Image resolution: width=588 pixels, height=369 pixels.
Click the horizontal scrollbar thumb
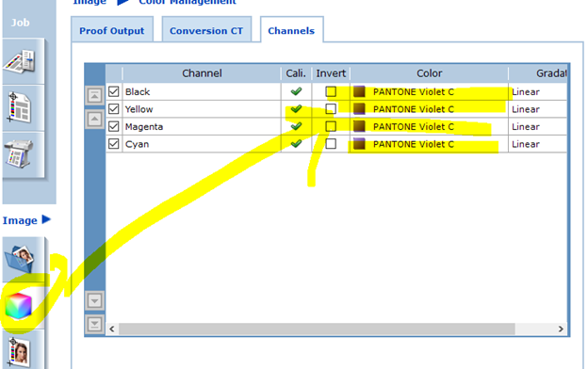pos(317,329)
